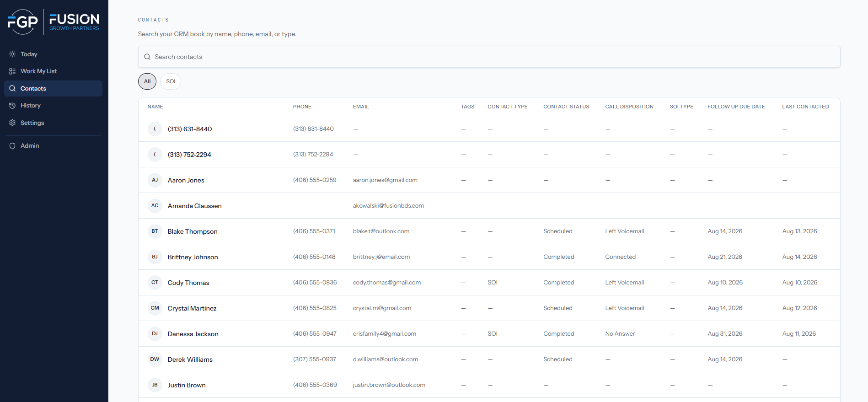The width and height of the screenshot is (868, 402).
Task: Click the FGP Fusion Growth Partners logo
Action: point(54,21)
